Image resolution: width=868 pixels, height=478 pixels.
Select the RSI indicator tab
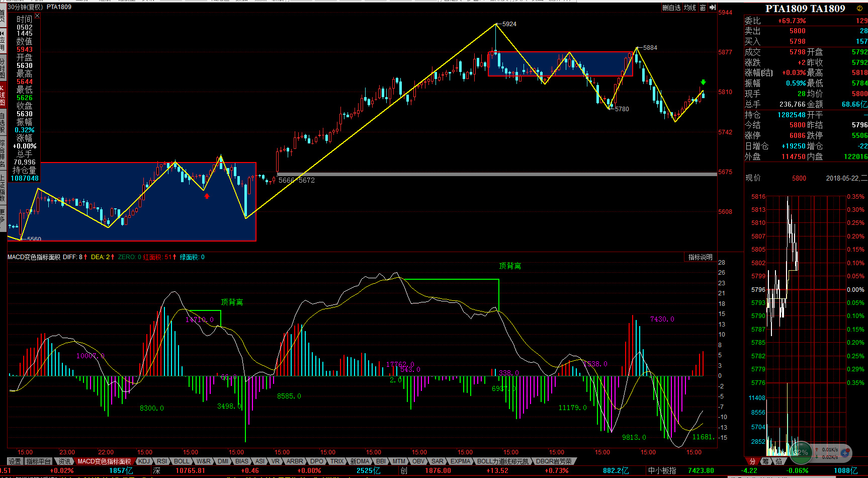pos(161,461)
